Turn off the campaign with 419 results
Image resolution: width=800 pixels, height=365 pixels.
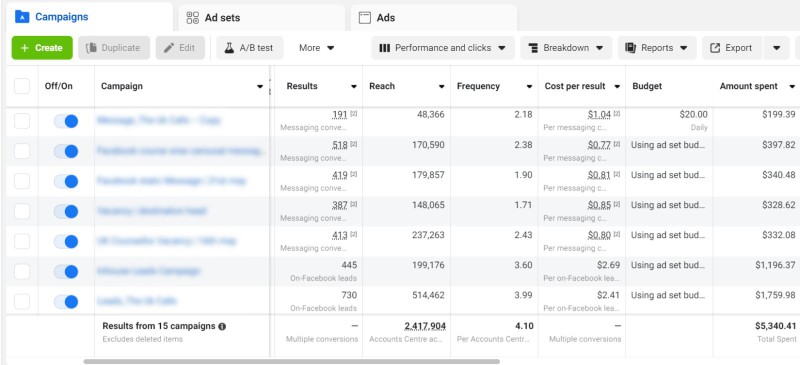click(66, 182)
